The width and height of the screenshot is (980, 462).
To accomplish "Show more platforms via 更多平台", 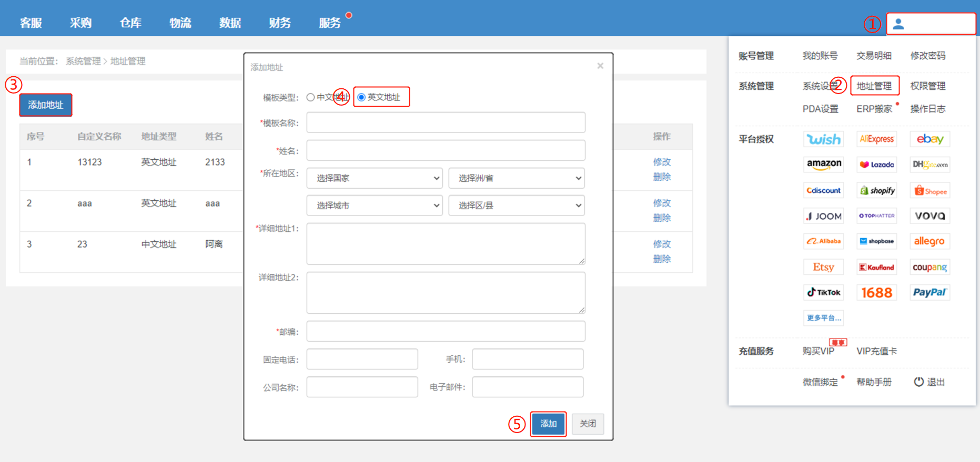I will pos(824,318).
